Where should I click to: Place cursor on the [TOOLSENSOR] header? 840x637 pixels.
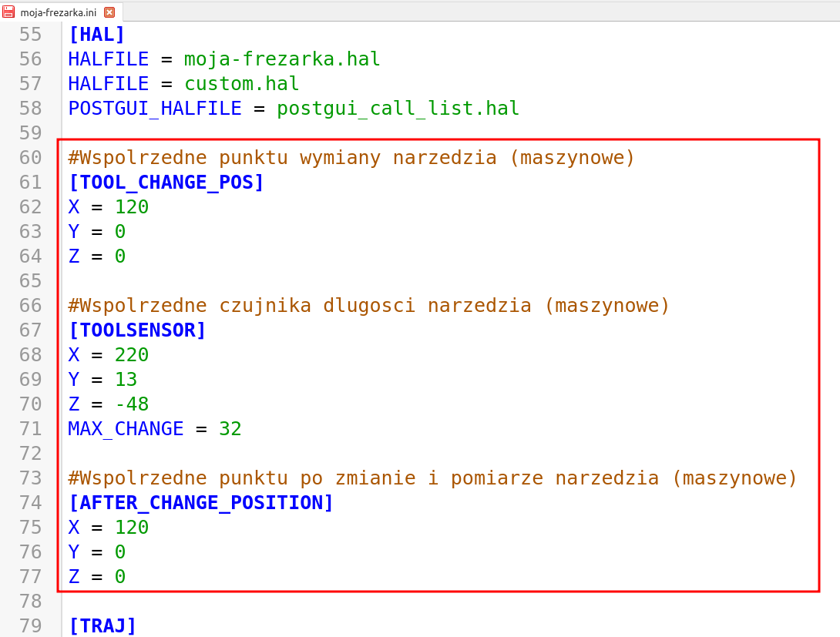point(137,330)
